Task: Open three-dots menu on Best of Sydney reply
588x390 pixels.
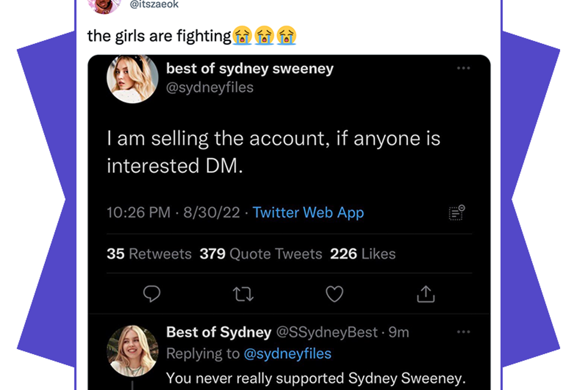Action: (463, 332)
